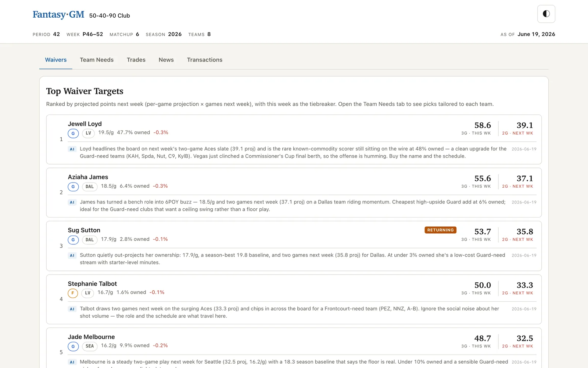Open the Fantasy·GM logo link
The image size is (588, 368).
(58, 15)
